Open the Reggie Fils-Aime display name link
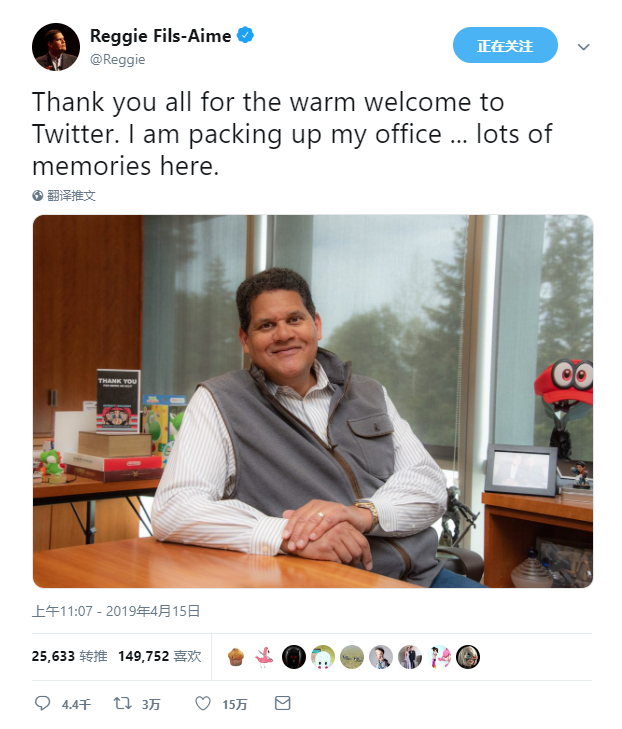Image resolution: width=622 pixels, height=729 pixels. tap(160, 36)
